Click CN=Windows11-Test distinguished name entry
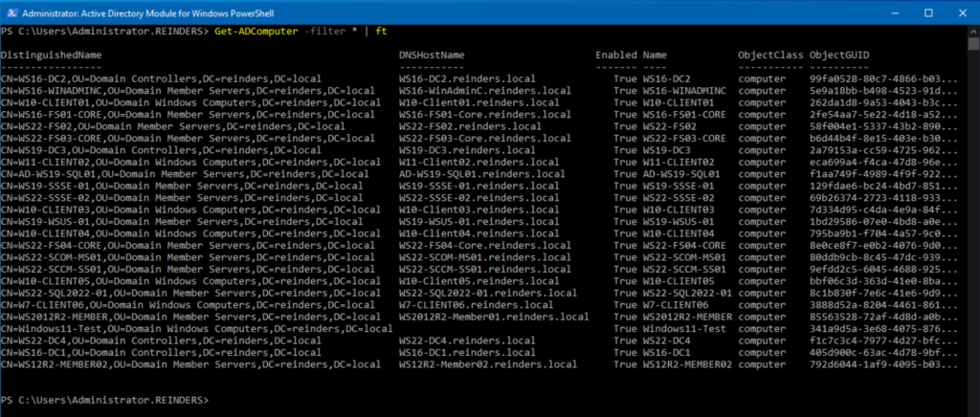The height and width of the screenshot is (417, 980). pyautogui.click(x=197, y=328)
